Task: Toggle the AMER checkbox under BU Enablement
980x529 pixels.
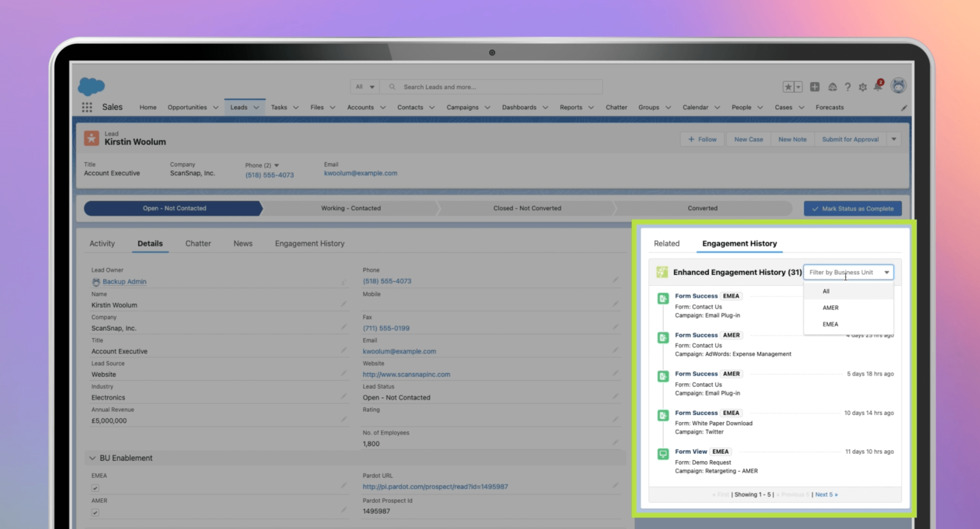Action: pos(95,512)
